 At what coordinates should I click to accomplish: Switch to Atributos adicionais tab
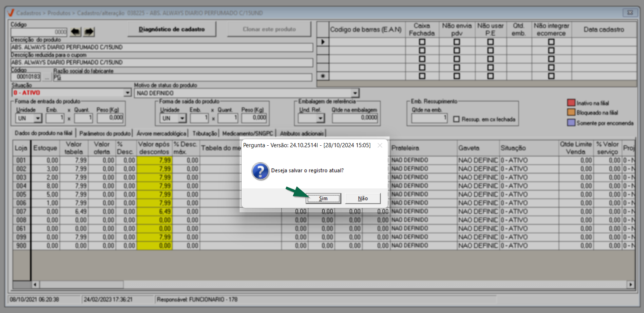302,133
